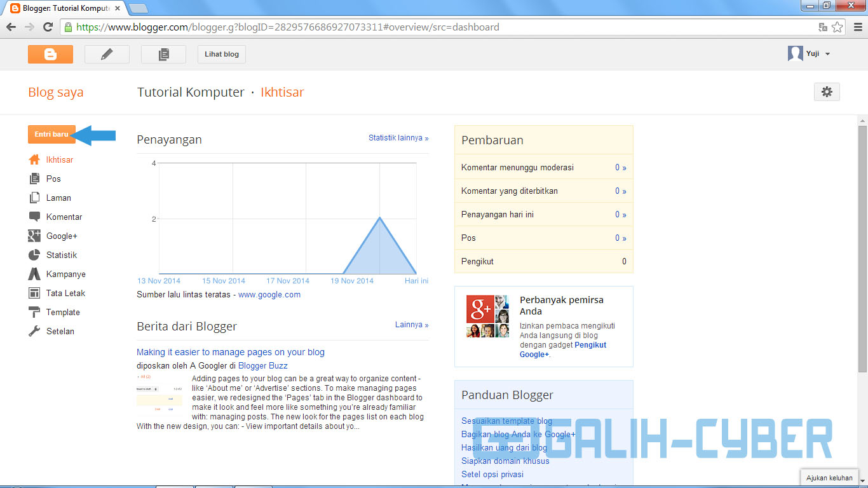
Task: Open Setel opsi privasi guide link
Action: [492, 475]
